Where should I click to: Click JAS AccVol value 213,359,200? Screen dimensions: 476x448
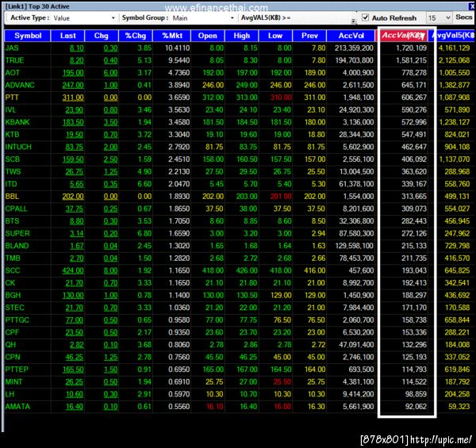tap(354, 48)
